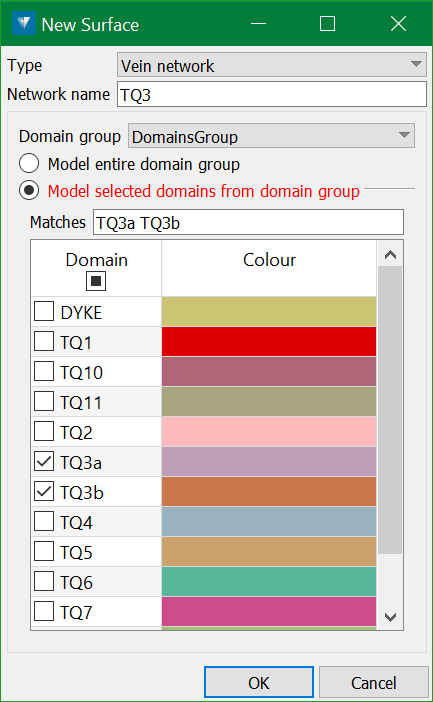Click the Matches text field
This screenshot has height=702, width=433.
[248, 222]
